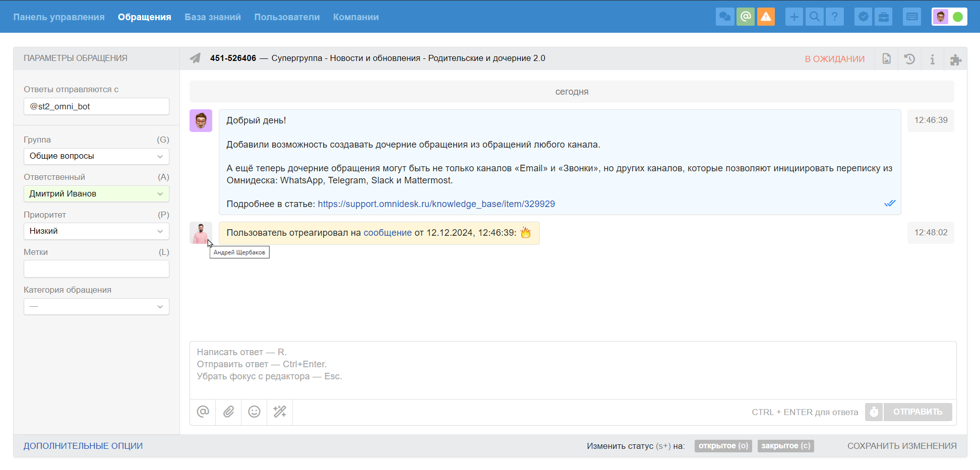Open the puzzle piece integrations icon
Image resolution: width=980 pixels, height=470 pixels.
click(955, 59)
